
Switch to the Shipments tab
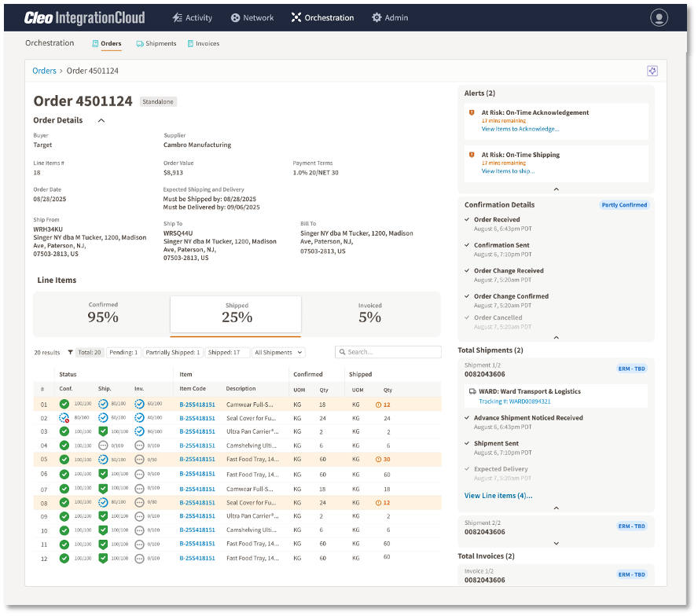[156, 44]
